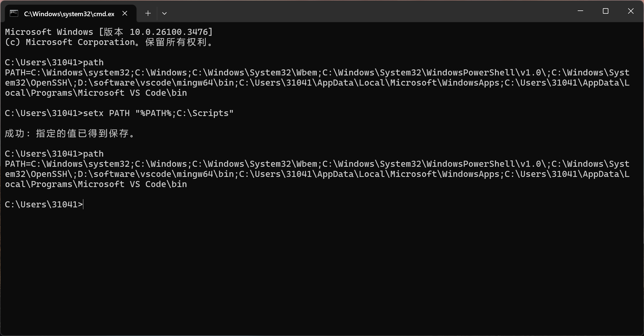Click the last 'ocal\Programs\Microsoft VS Code\bin' line

96,184
